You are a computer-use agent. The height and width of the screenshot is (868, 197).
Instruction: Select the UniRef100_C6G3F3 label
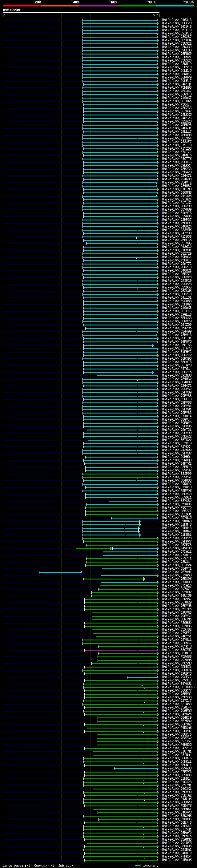point(176,94)
